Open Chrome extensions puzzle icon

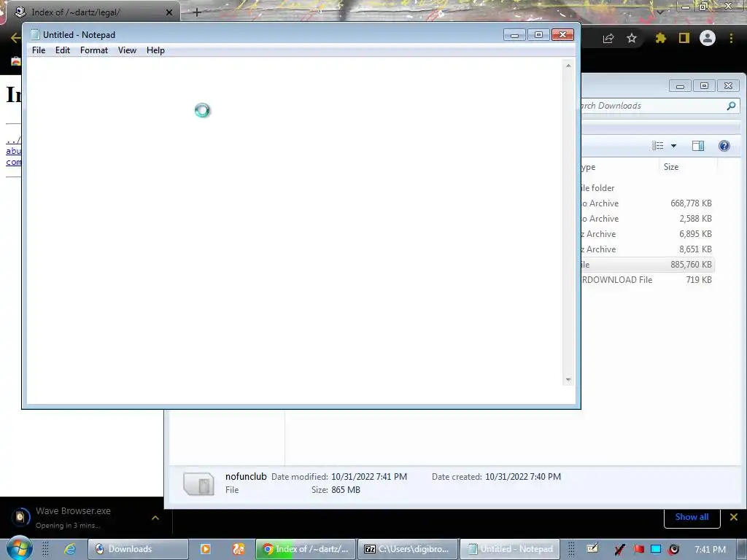point(661,38)
